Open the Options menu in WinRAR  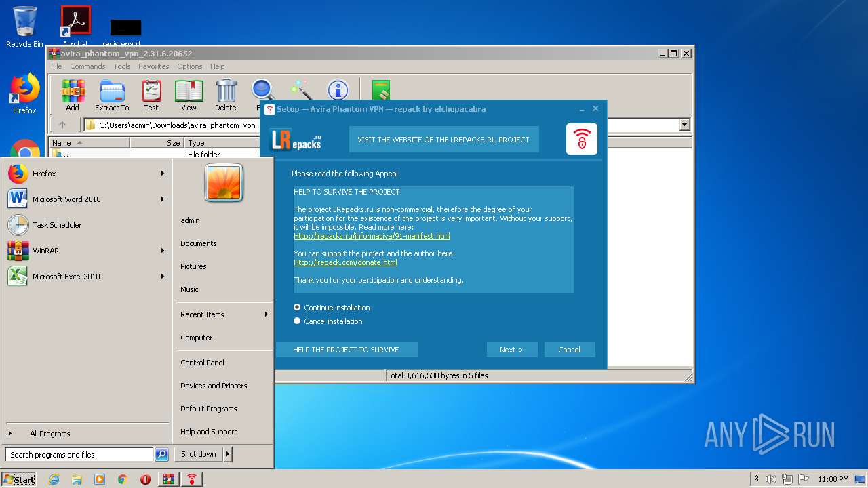click(x=190, y=66)
